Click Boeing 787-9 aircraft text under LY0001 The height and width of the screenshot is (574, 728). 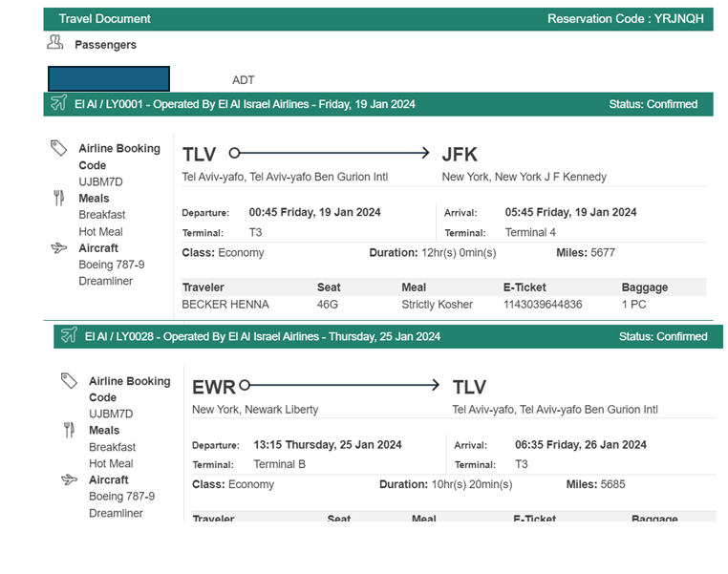tap(112, 265)
